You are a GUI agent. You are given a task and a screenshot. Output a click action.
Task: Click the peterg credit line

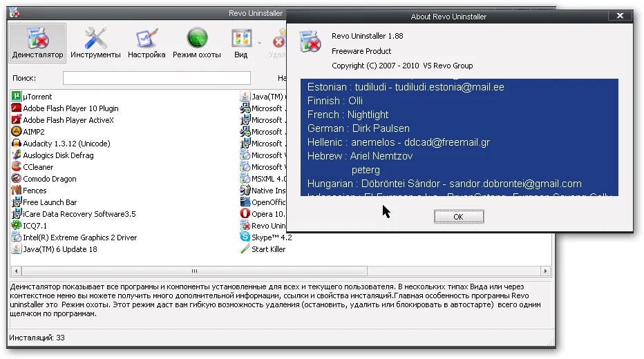[366, 170]
